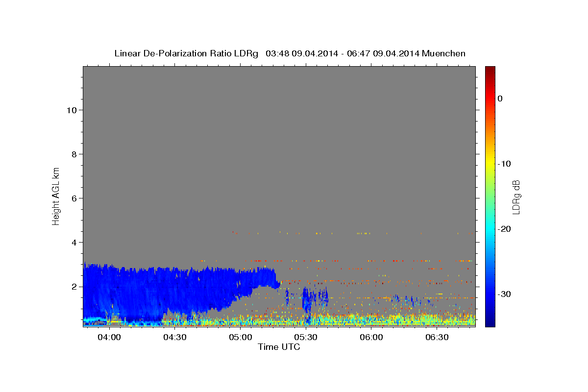Screen dimensions: 588x392
Task: Click the height label 4
Action: click(74, 242)
